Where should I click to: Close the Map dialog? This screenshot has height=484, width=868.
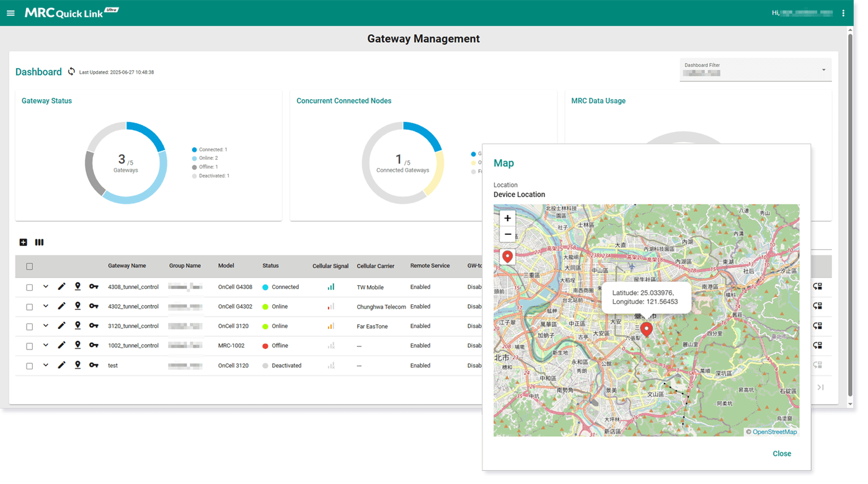pyautogui.click(x=781, y=454)
